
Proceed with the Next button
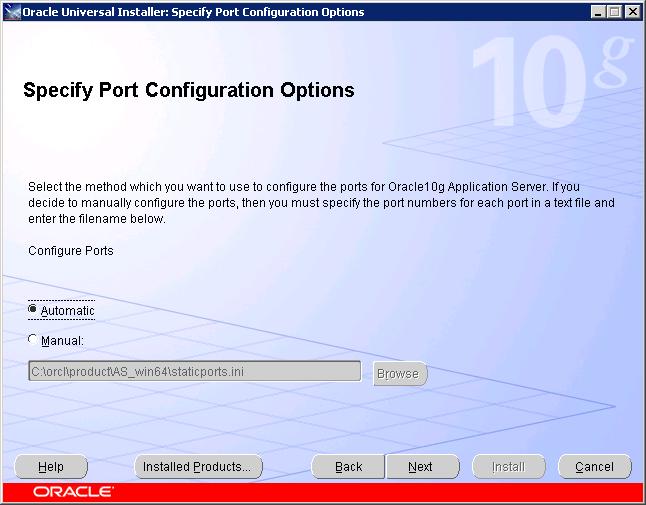(x=422, y=467)
